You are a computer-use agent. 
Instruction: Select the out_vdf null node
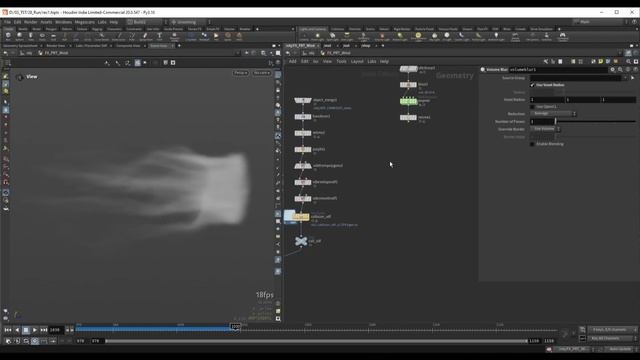click(x=301, y=241)
